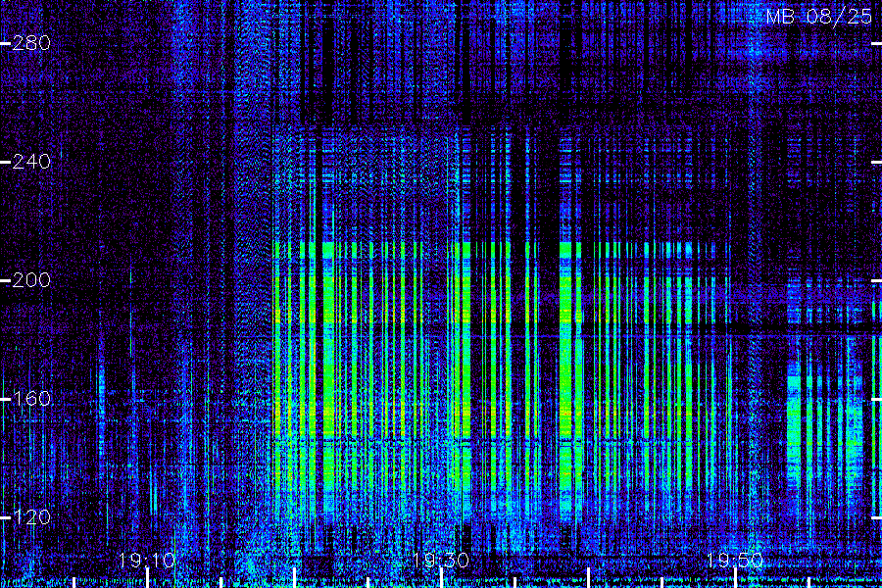Click the 19:50 time axis label

[x=735, y=560]
